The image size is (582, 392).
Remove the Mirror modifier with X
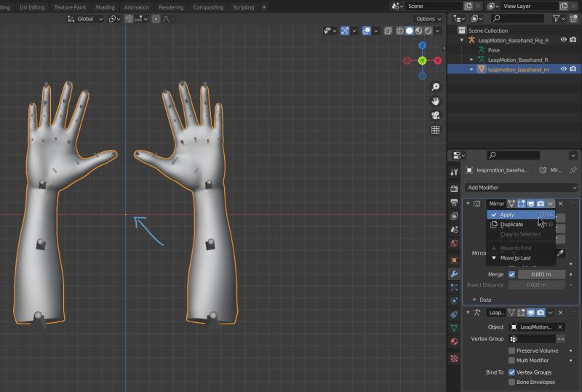click(560, 204)
